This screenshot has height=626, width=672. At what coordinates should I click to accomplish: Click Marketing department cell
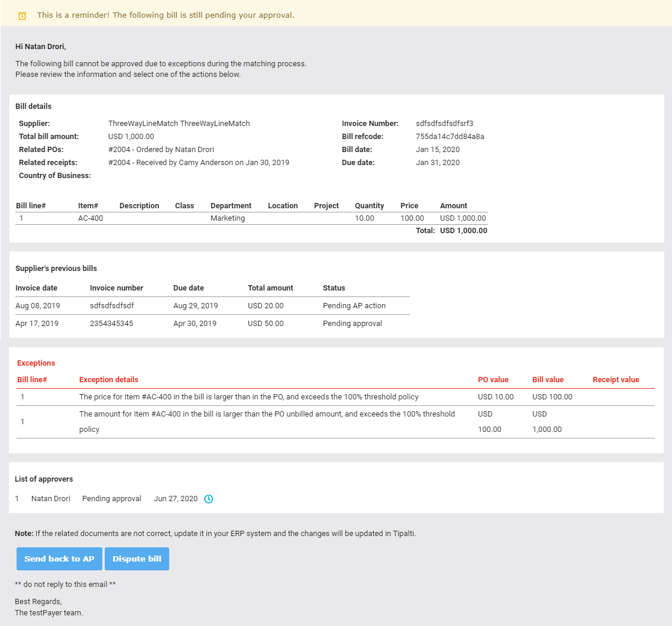pos(228,218)
